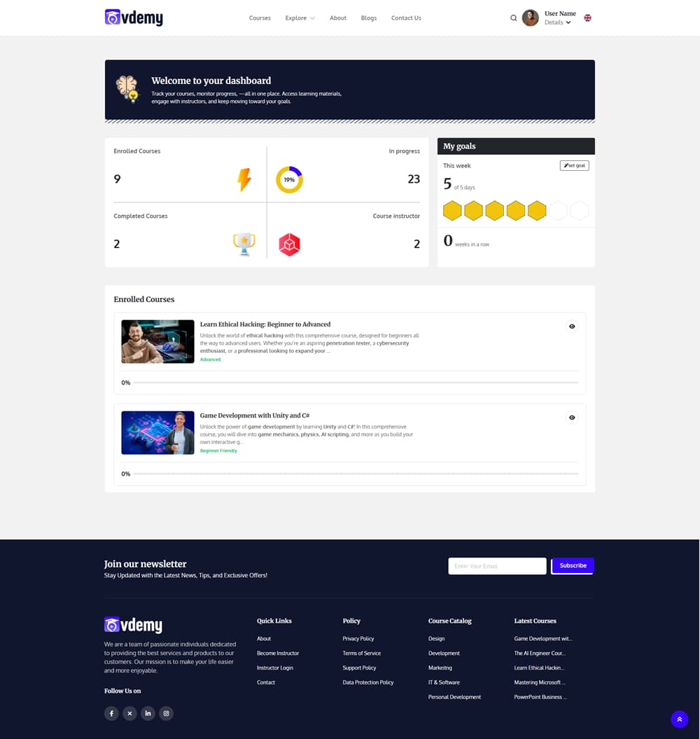Open the Facebook social icon
The image size is (700, 739).
click(x=111, y=713)
